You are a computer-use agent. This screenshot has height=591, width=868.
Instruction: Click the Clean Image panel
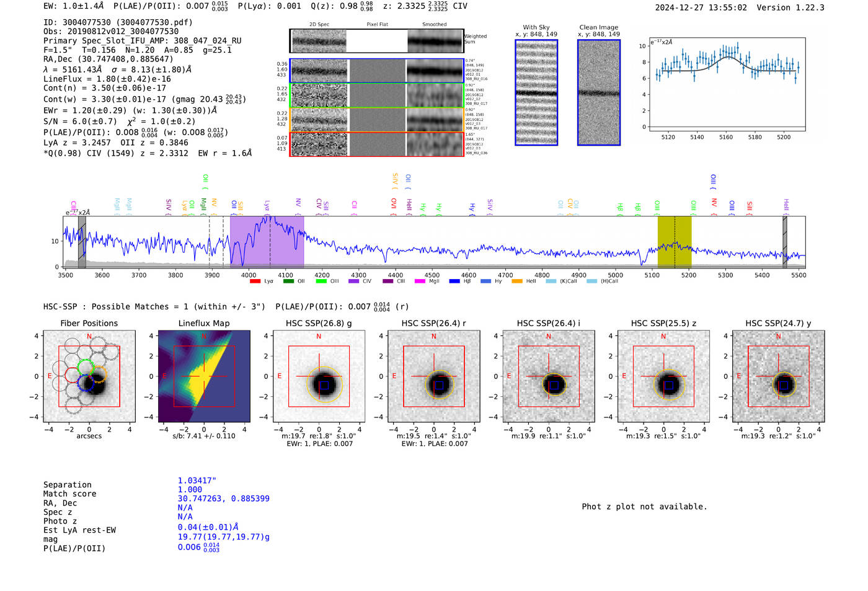point(599,92)
